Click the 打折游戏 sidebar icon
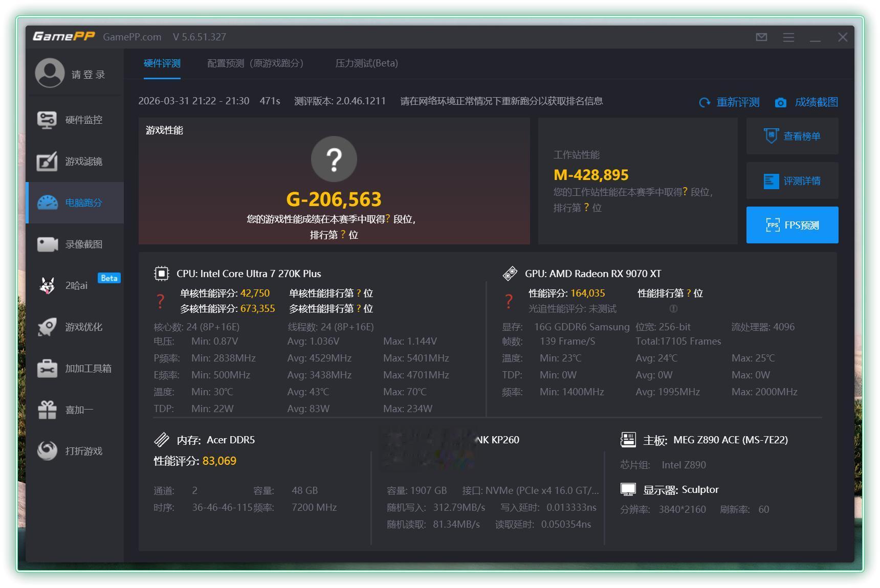The image size is (880, 588). coord(47,451)
